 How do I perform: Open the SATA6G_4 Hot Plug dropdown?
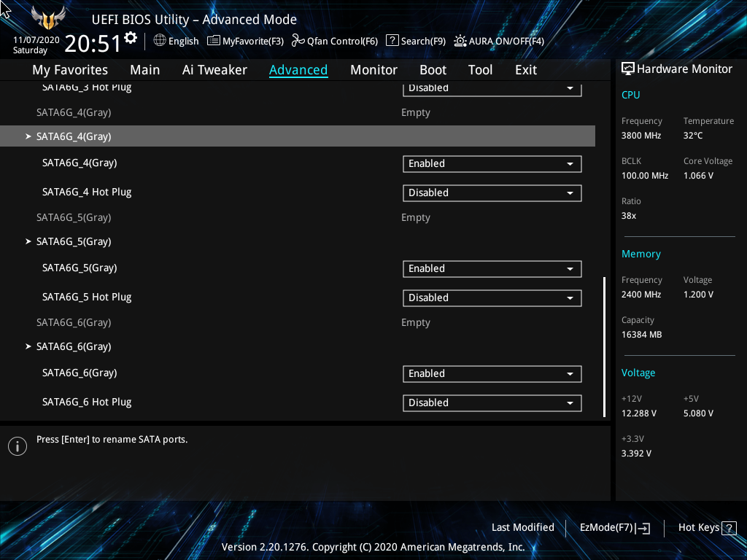[x=492, y=193]
